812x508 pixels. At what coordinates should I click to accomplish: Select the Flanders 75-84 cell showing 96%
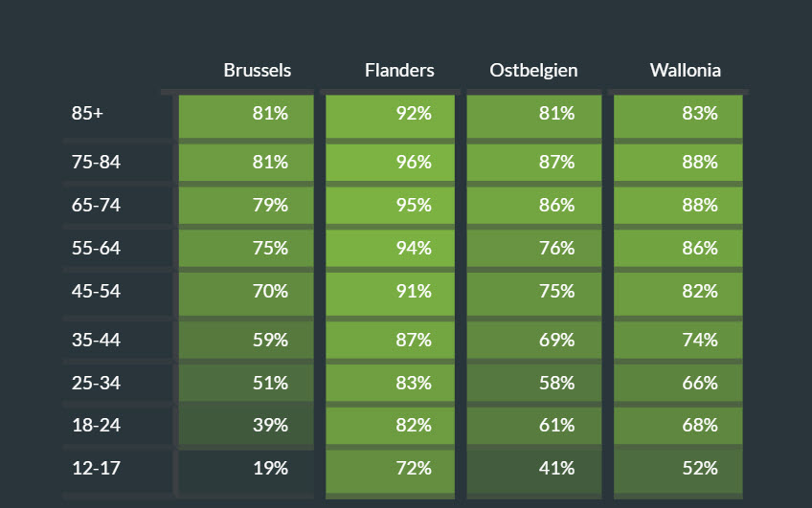[393, 162]
